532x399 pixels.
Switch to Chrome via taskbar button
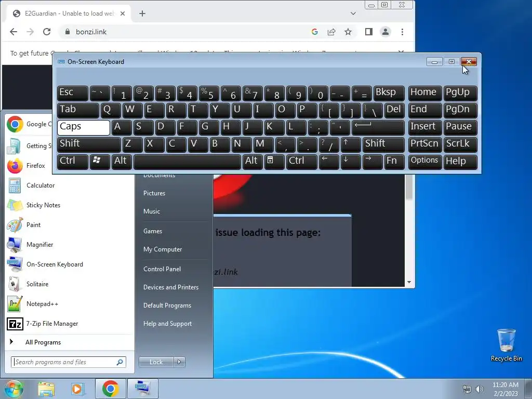coord(110,389)
